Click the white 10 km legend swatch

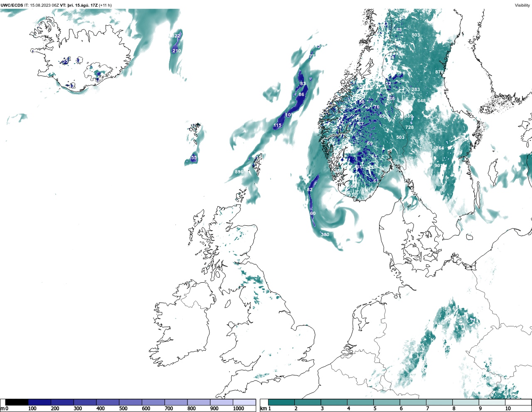[518, 402]
